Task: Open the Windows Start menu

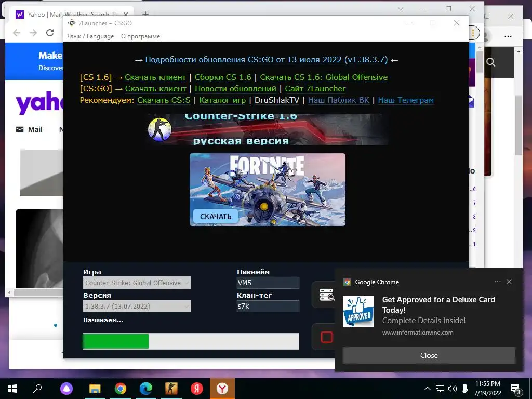Action: 12,389
